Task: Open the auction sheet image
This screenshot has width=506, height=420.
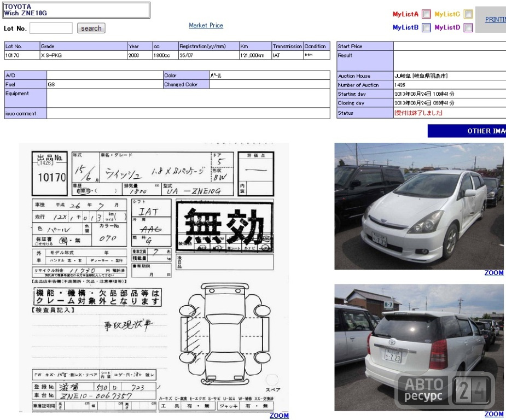Action: [154, 277]
